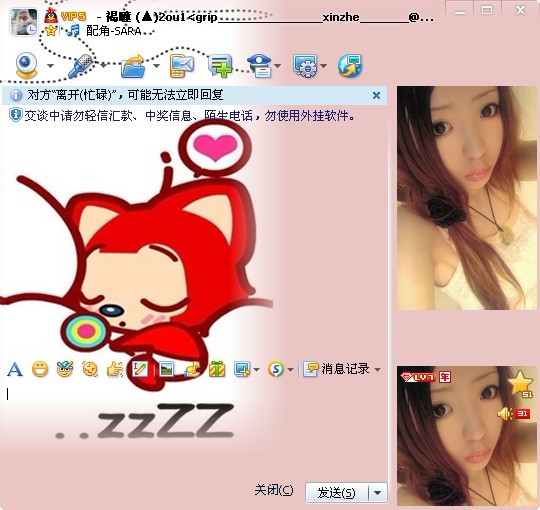Send a window shake nudge

(x=90, y=370)
